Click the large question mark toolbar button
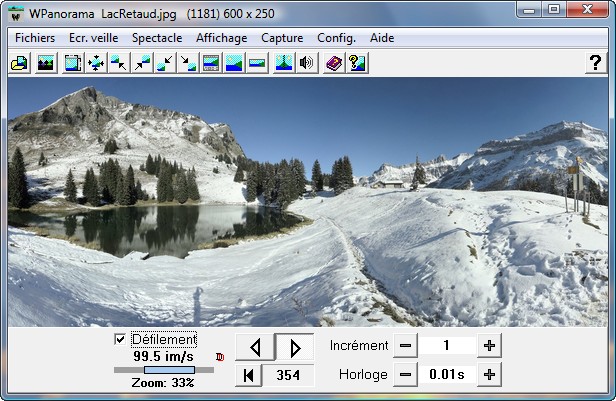The image size is (616, 401). click(596, 63)
